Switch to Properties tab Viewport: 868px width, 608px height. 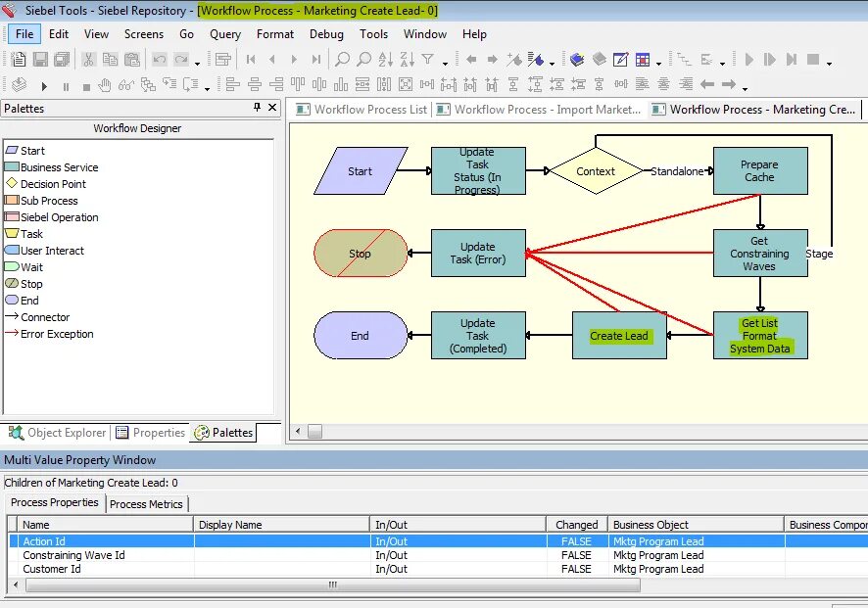click(x=151, y=433)
